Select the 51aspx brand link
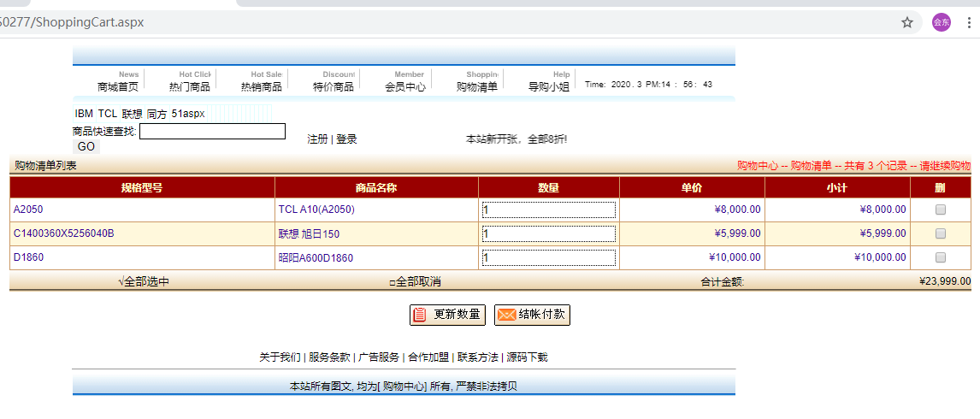 click(188, 114)
